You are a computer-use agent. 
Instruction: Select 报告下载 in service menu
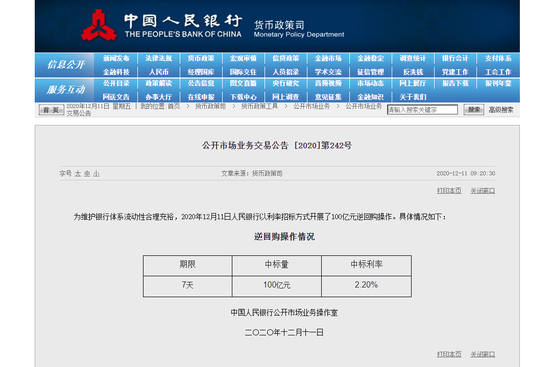455,84
